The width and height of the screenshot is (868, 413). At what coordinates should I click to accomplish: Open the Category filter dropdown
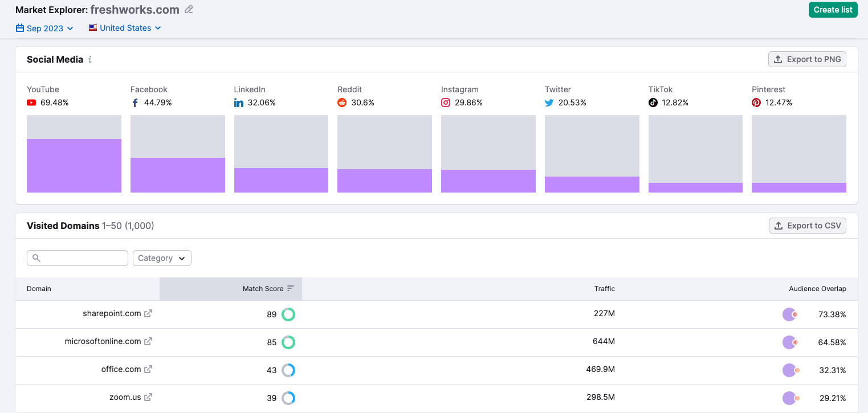(162, 258)
